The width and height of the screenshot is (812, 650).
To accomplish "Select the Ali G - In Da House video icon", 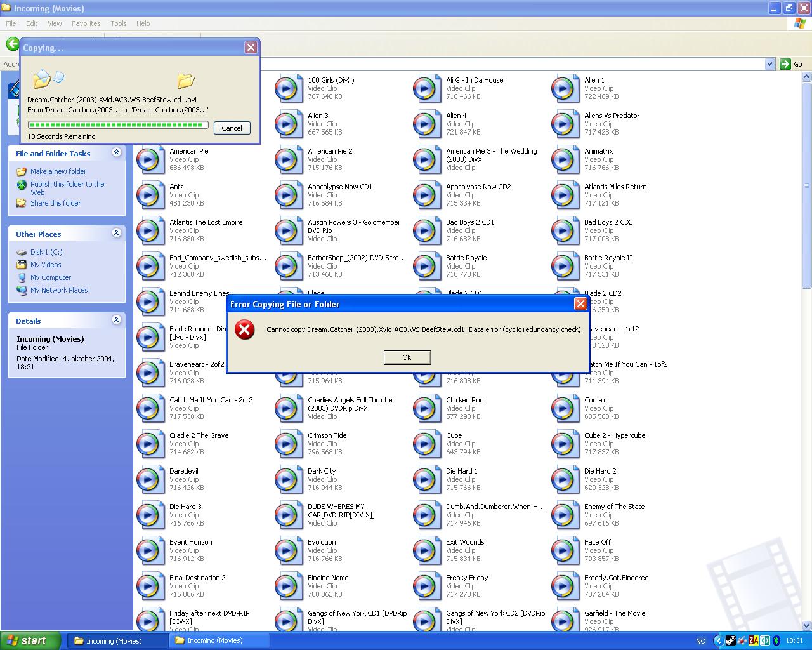I will pos(426,89).
